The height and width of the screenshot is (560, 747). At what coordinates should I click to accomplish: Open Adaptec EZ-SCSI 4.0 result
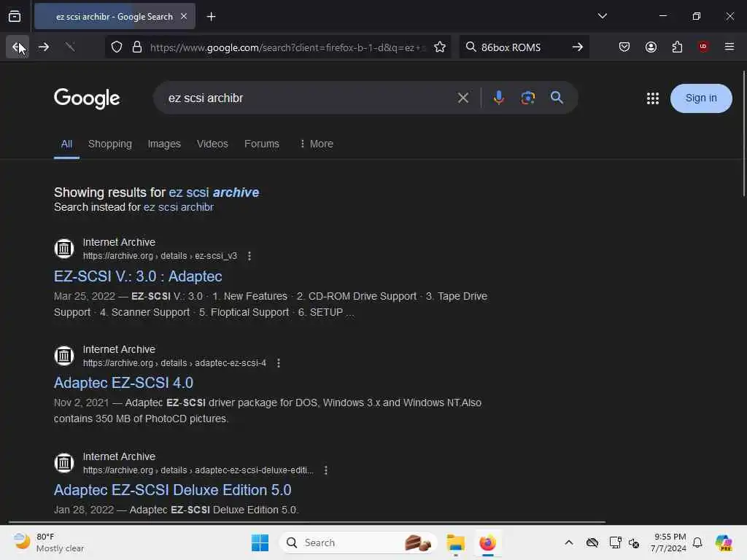123,383
